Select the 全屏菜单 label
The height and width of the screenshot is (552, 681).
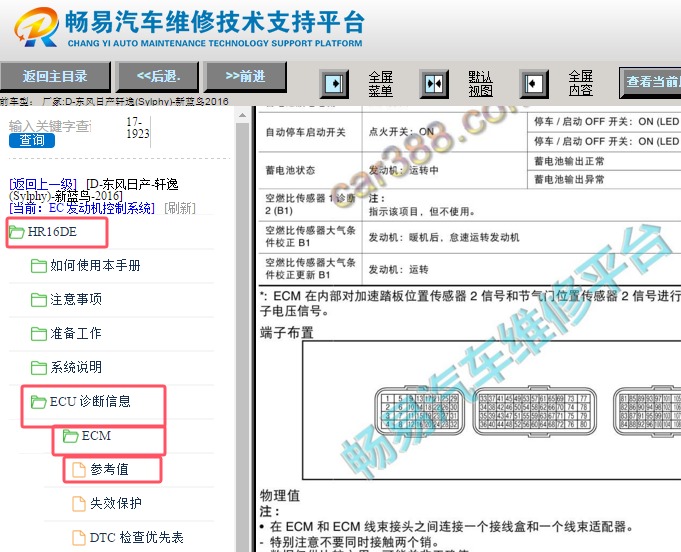[x=380, y=84]
